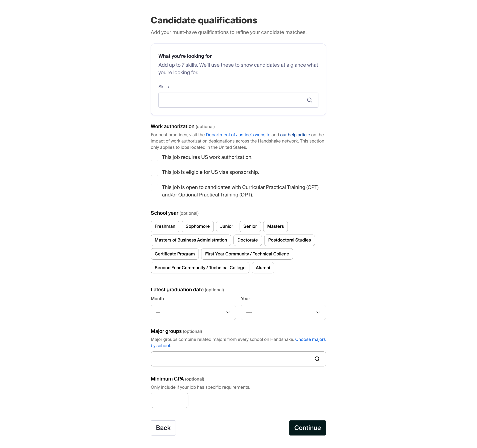Enable the CPT and/or OPT candidates checkbox
477x448 pixels.
click(155, 187)
